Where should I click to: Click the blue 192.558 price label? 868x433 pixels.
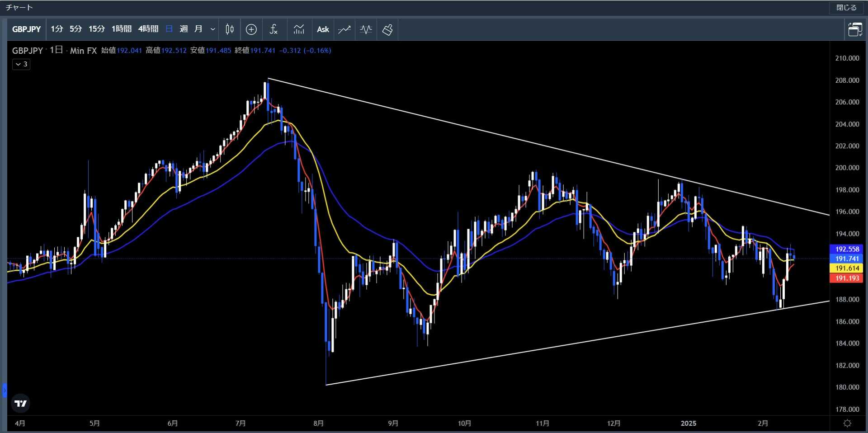847,249
